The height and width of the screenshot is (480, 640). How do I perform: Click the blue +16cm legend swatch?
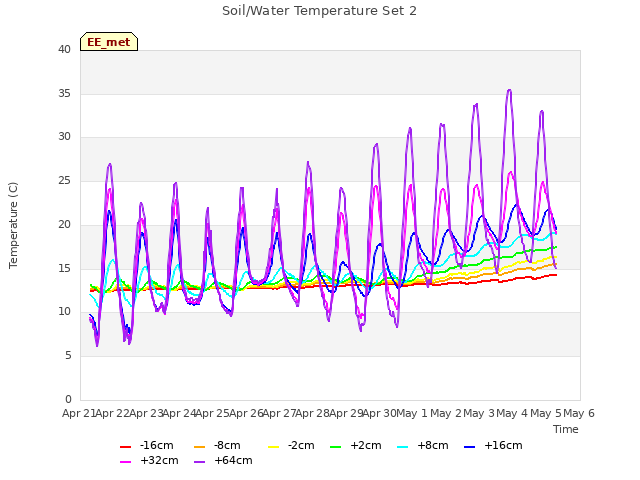tap(470, 447)
